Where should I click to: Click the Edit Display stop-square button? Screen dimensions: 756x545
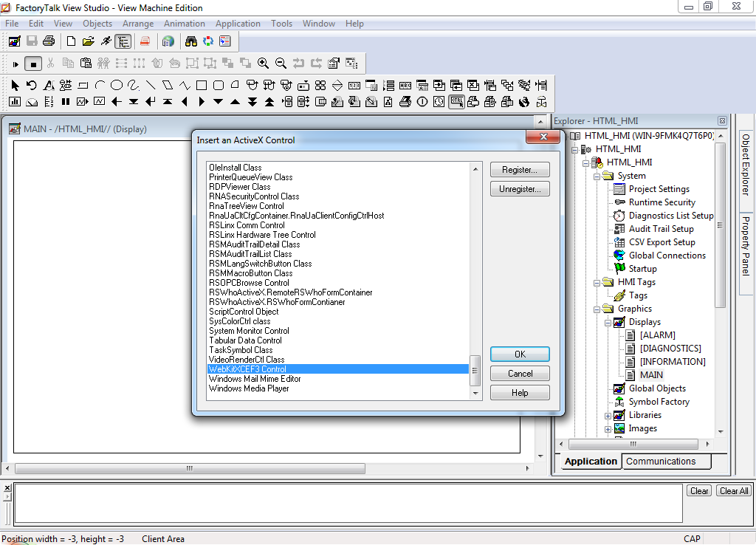[x=33, y=64]
